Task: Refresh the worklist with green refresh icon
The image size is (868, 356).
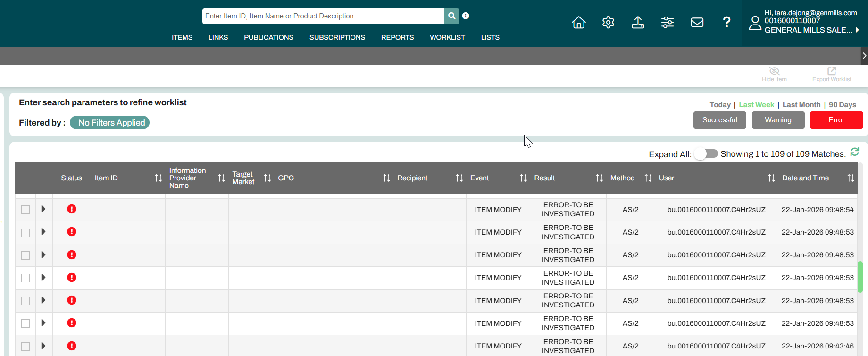Action: (855, 152)
